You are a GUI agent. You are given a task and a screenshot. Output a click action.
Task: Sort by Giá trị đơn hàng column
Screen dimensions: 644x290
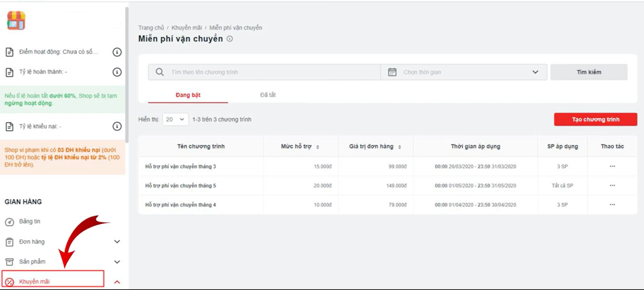(x=399, y=147)
